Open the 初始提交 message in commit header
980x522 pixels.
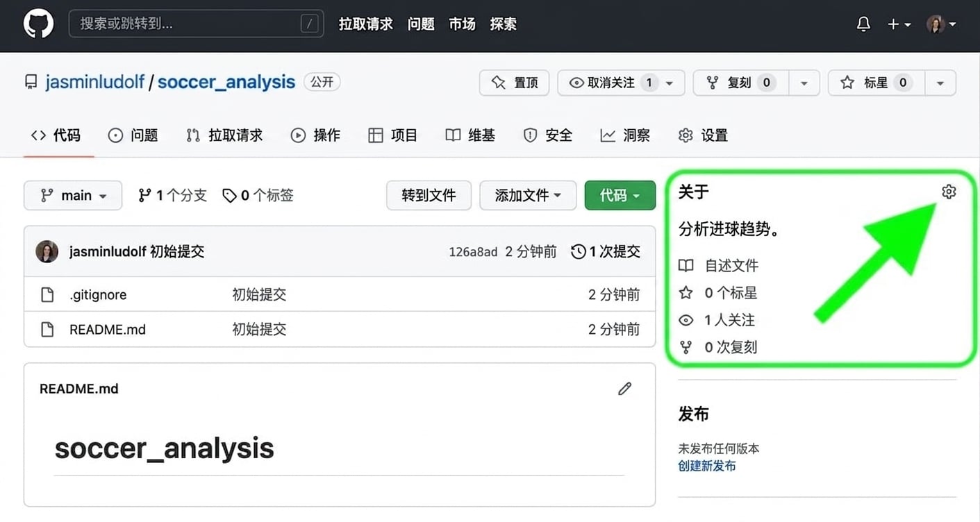[177, 251]
